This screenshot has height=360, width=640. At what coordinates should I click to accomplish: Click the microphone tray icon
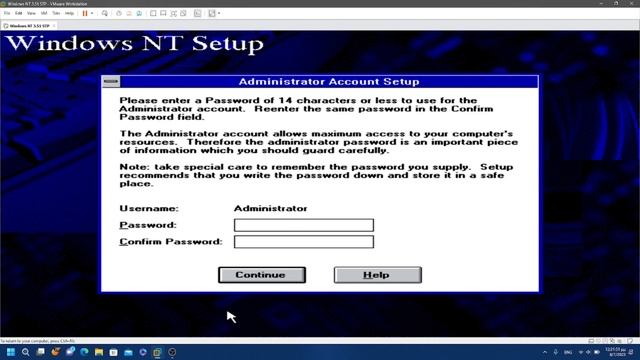[556, 352]
